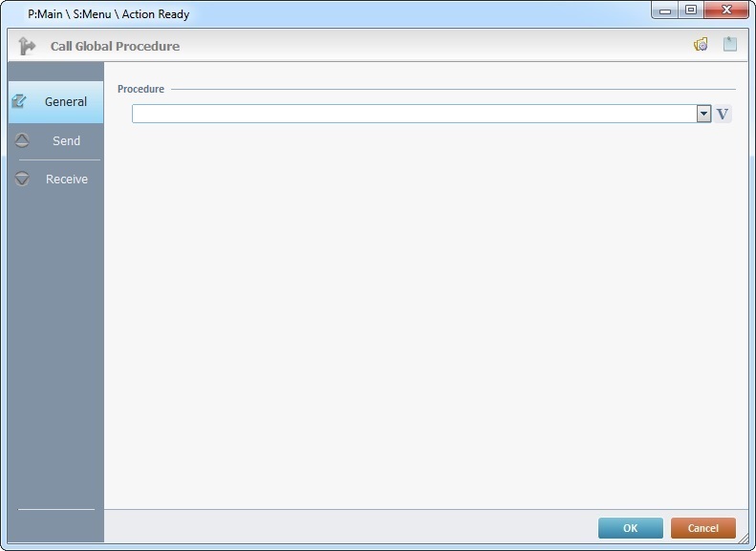Click the folder icon in the header

pos(701,44)
